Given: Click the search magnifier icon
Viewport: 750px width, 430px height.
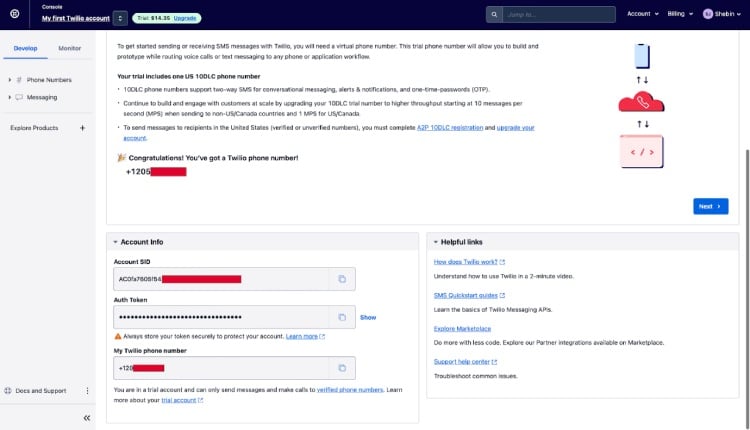Looking at the screenshot, I should coord(494,14).
